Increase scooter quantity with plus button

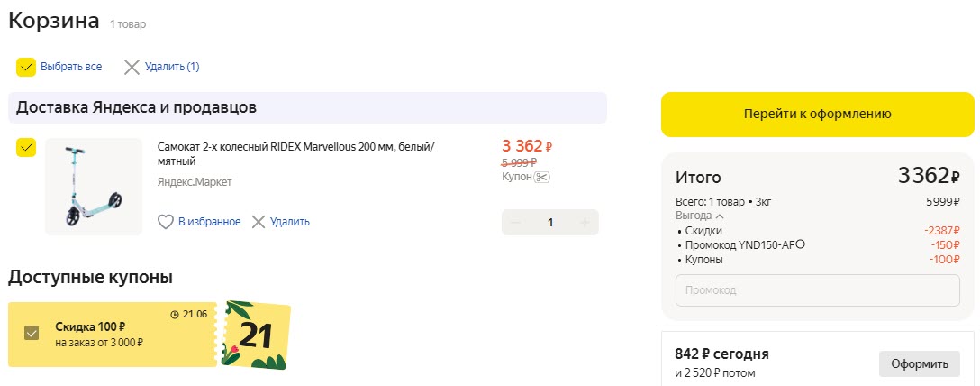[584, 223]
